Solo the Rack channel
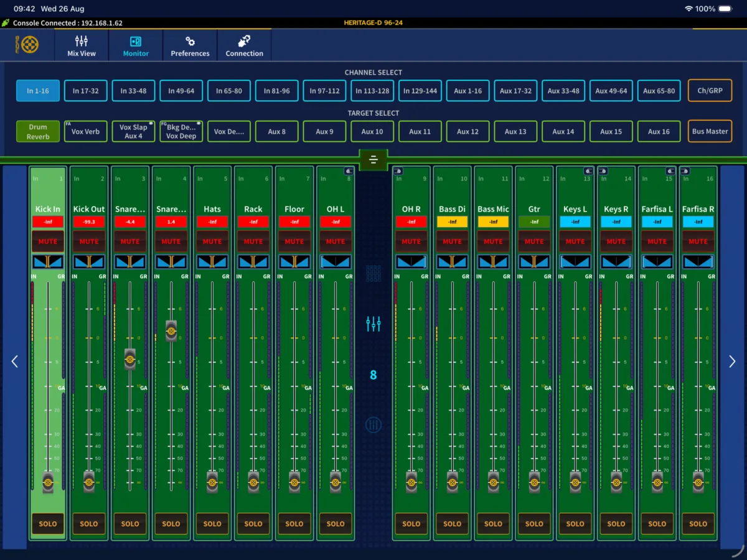Screen dimensions: 747x560 253,524
